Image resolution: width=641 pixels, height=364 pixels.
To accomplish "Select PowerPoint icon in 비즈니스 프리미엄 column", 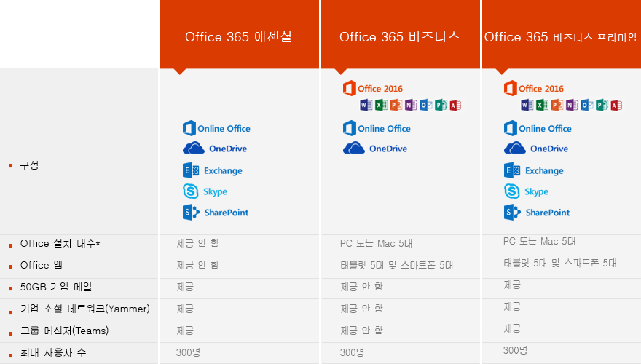I will pos(557,105).
